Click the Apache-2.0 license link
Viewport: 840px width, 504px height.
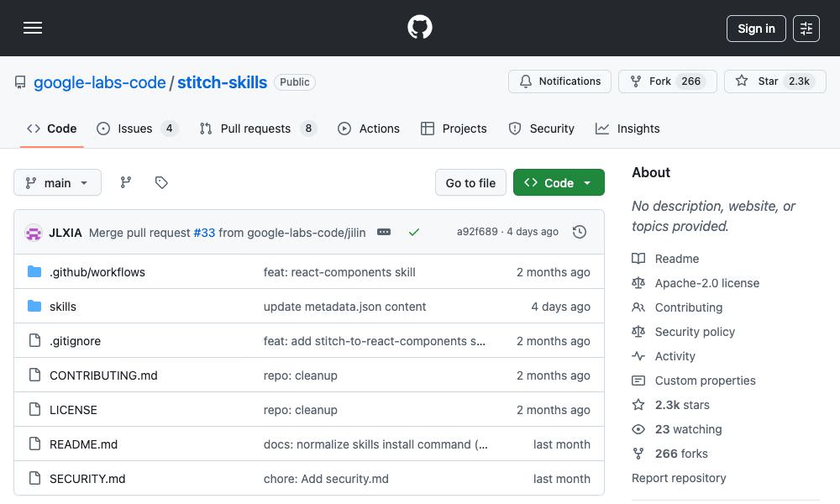706,283
